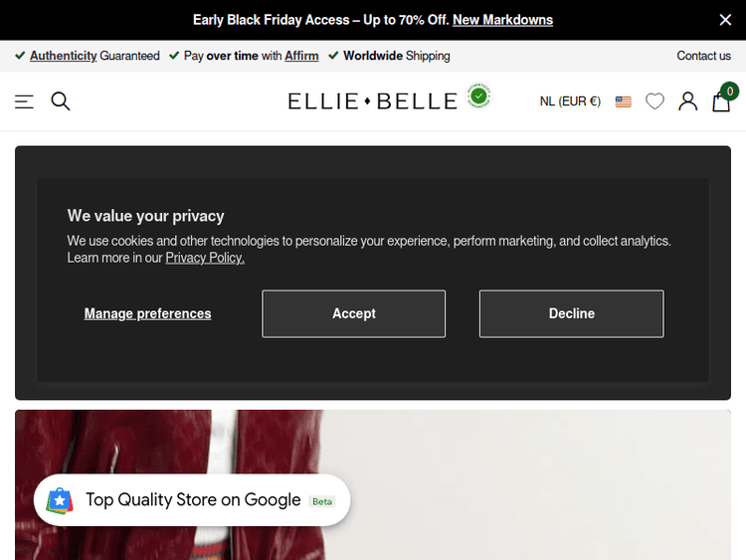746x560 pixels.
Task: Open the hamburger navigation menu
Action: click(x=24, y=101)
